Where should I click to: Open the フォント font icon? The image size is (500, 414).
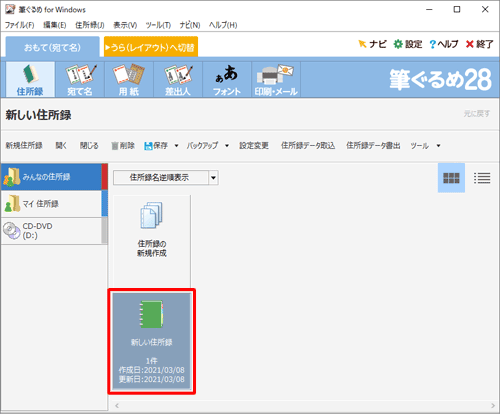tap(227, 79)
